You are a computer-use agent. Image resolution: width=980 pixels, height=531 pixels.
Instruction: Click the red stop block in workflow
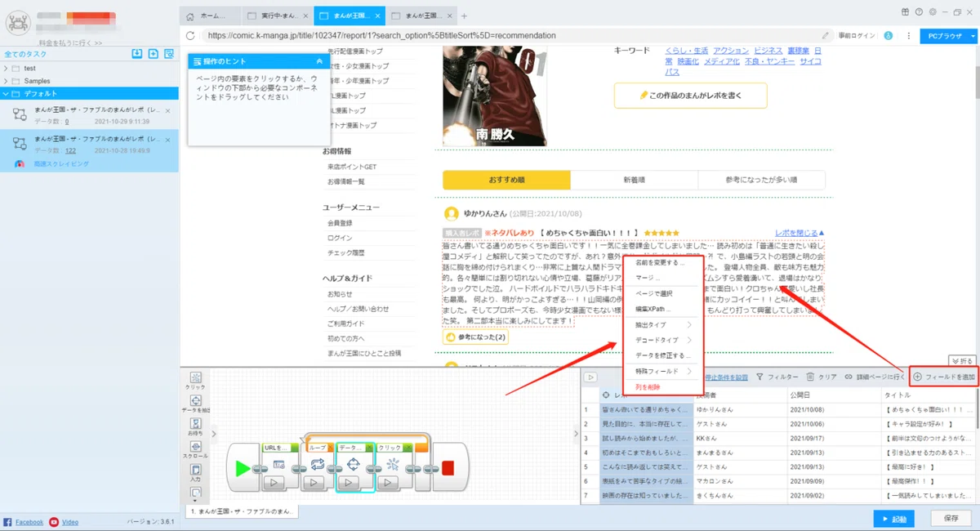click(x=448, y=468)
